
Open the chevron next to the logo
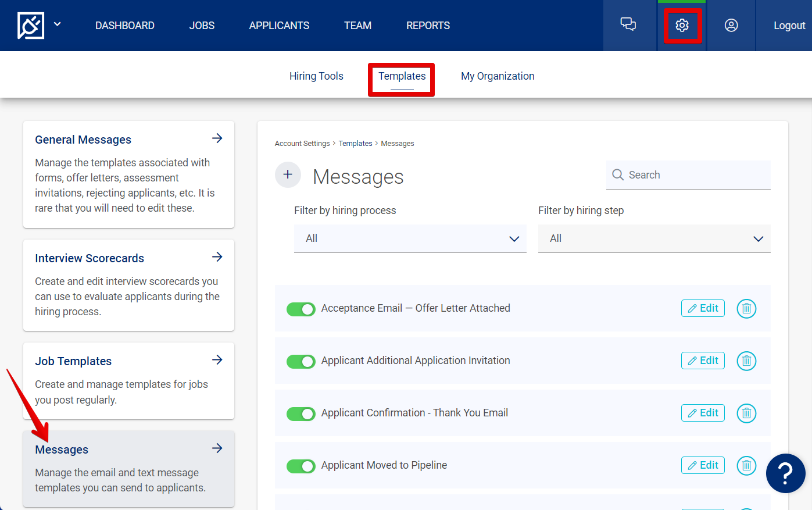pyautogui.click(x=56, y=25)
